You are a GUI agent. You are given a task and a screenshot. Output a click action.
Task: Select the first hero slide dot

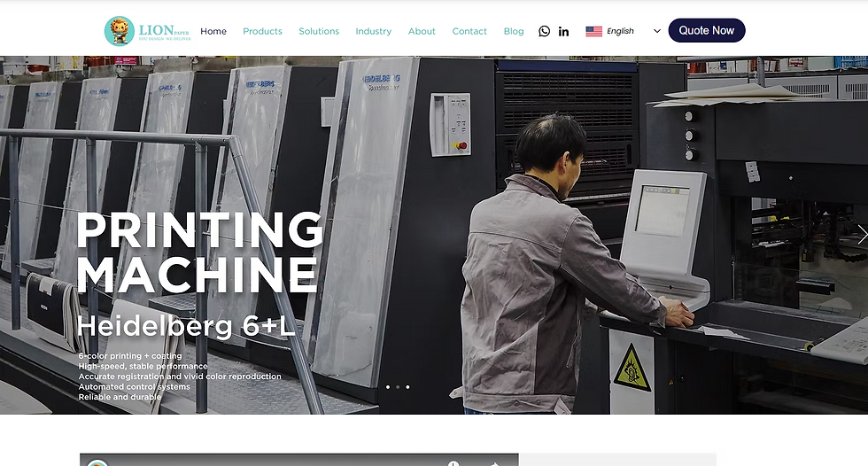pos(388,387)
